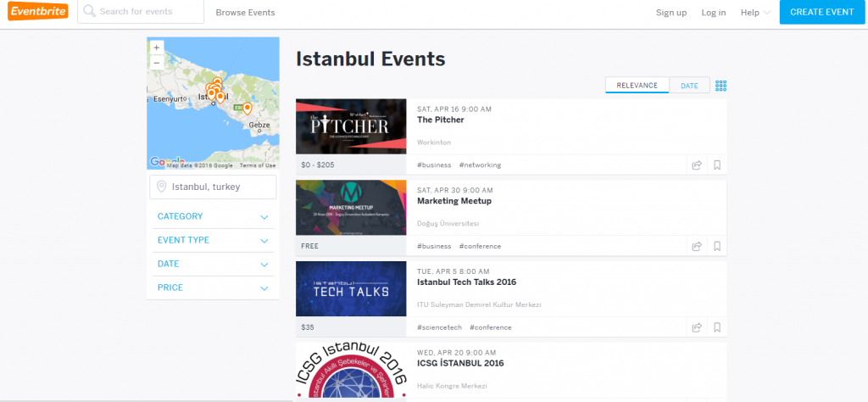
Task: Click the Eventbrite logo
Action: coord(38,12)
